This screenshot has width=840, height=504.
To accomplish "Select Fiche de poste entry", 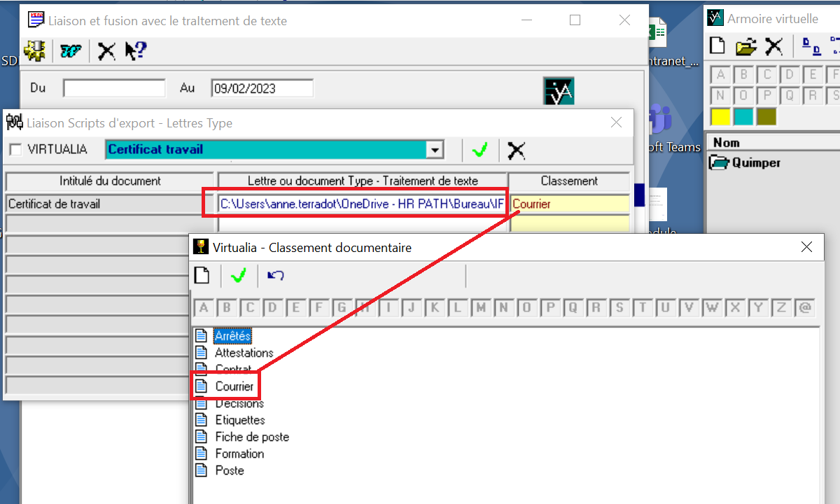I will 251,437.
